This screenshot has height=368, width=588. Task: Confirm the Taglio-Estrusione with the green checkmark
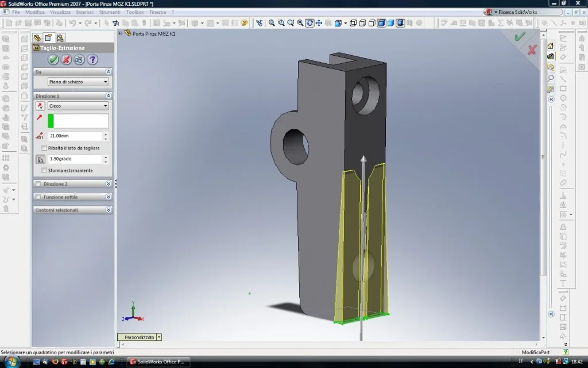click(53, 60)
